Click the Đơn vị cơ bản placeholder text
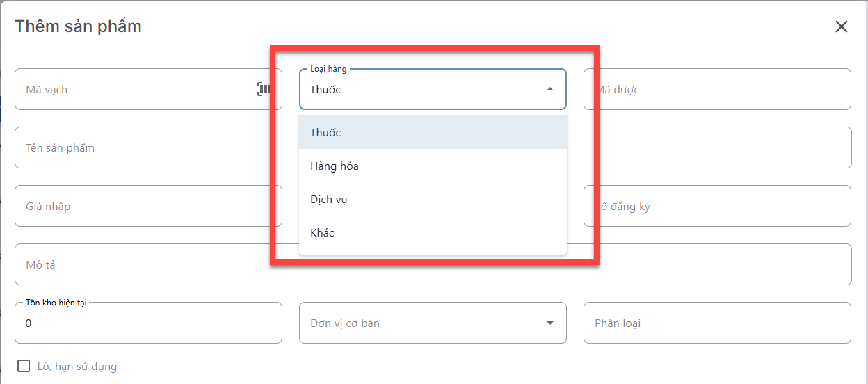 345,323
